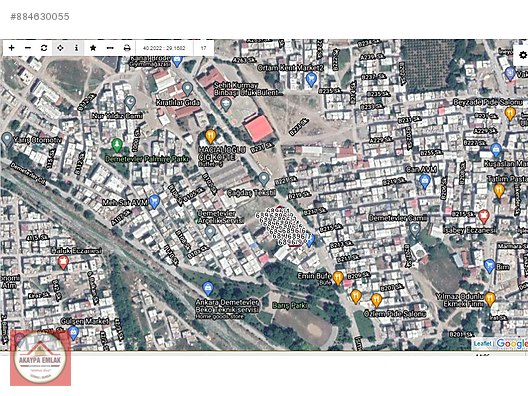Image resolution: width=528 pixels, height=396 pixels.
Task: Select the Haluk Eczanesi pharmacy marker
Action: [63, 262]
